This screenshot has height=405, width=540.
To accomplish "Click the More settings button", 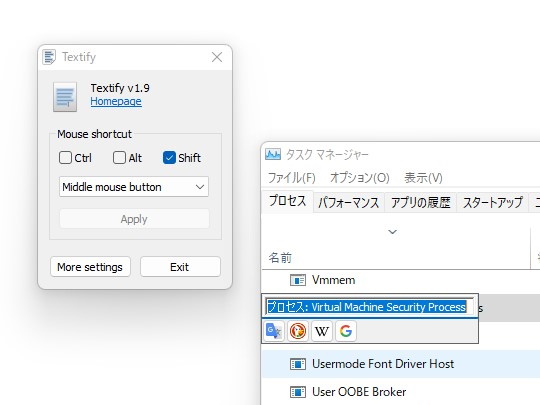I will pos(90,267).
